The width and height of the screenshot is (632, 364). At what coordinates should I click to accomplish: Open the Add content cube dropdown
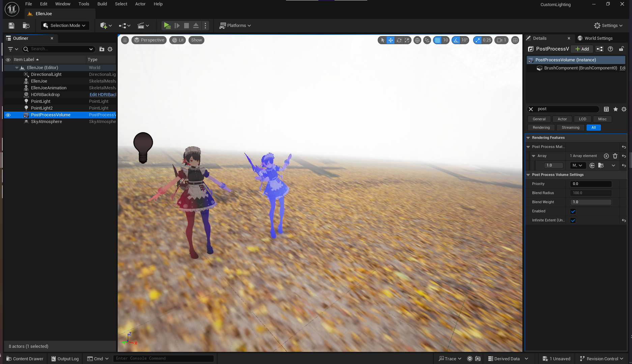[106, 26]
